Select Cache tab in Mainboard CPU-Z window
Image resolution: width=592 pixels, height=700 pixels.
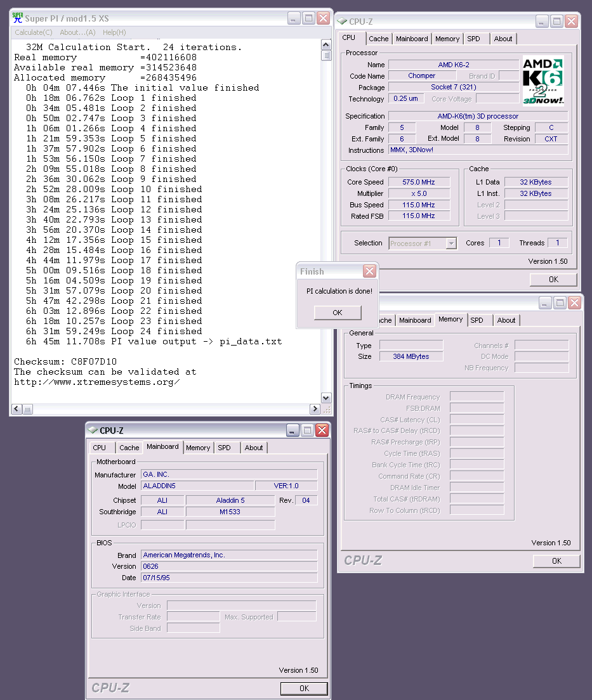coord(129,448)
